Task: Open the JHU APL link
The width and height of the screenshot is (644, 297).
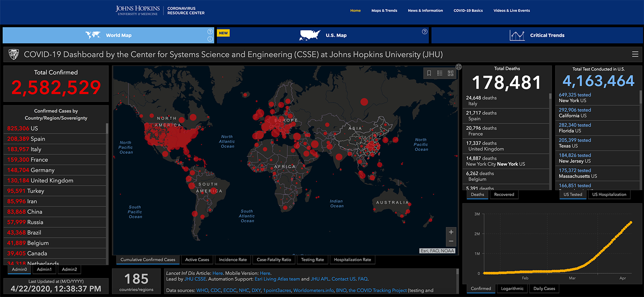Action: [320, 279]
